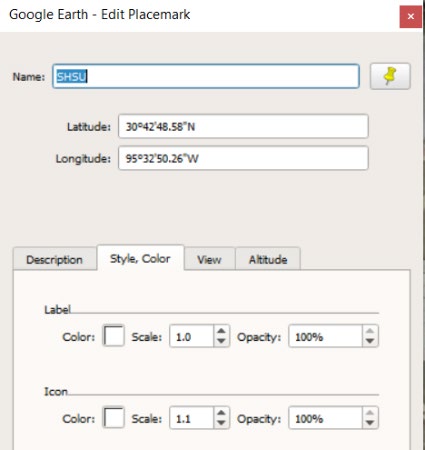425x450 pixels.
Task: Close the Edit Placemark dialog
Action: click(x=411, y=16)
